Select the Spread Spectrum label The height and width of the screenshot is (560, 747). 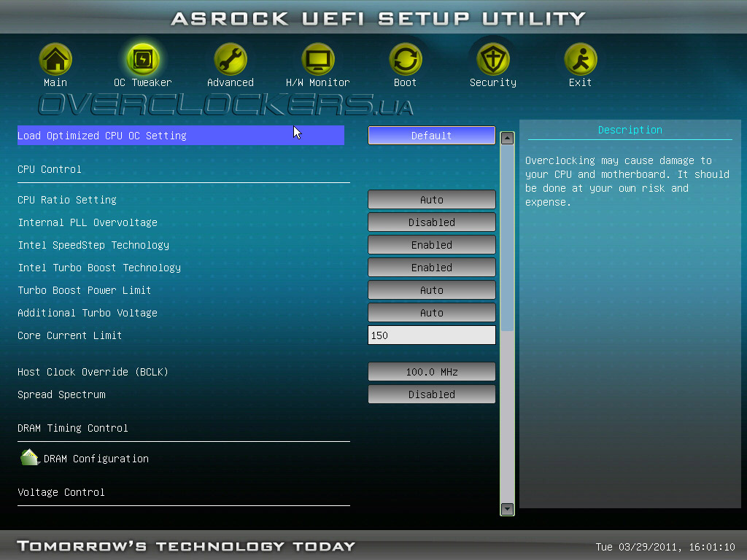click(x=61, y=394)
